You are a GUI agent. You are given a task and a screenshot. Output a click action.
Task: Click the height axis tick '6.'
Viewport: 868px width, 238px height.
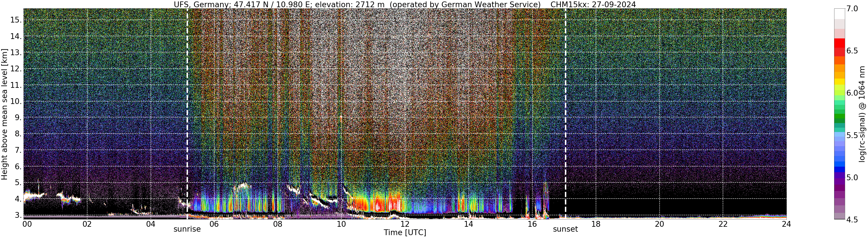point(18,166)
